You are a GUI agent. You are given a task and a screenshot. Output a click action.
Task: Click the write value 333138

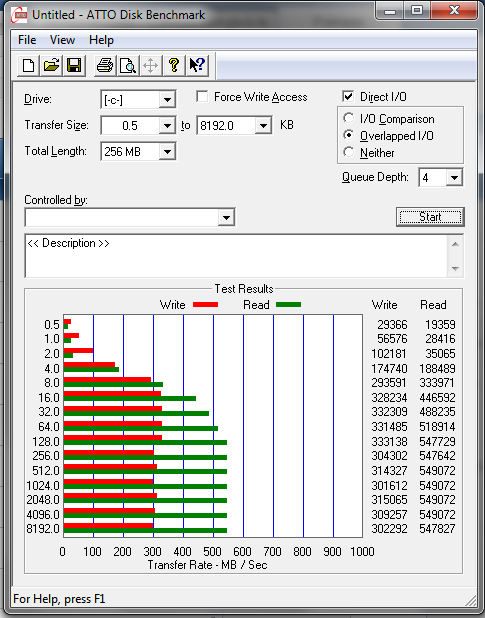click(x=389, y=442)
